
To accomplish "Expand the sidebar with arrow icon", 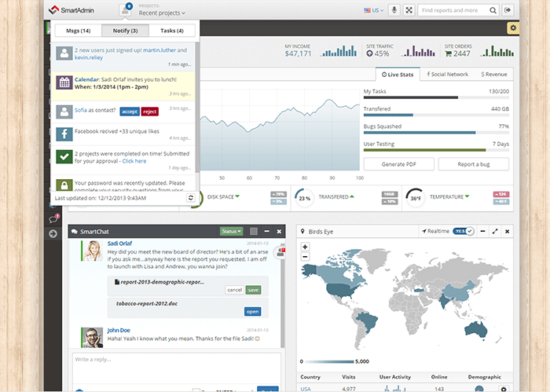I will (53, 233).
